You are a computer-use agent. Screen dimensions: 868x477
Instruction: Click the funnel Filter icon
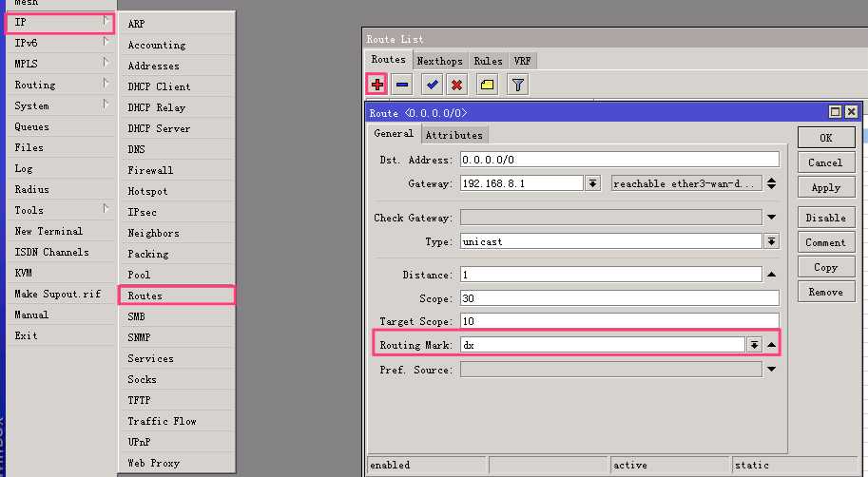517,85
